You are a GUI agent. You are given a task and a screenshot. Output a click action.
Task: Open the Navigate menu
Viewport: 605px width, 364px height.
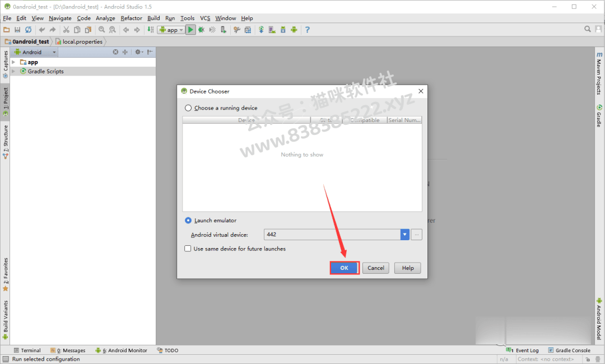point(60,18)
